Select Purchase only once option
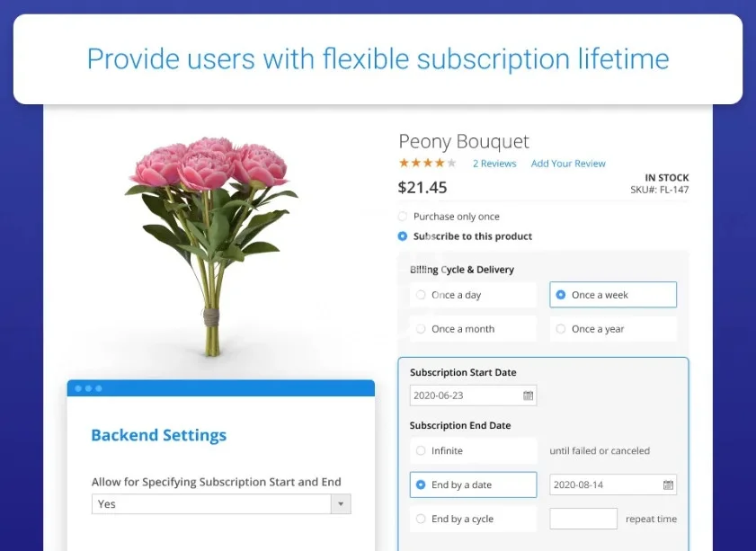This screenshot has height=551, width=756. [402, 217]
